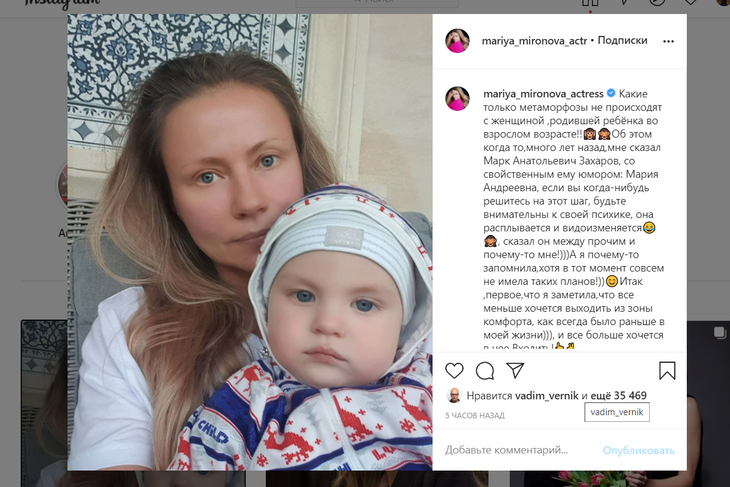The height and width of the screenshot is (487, 730).
Task: Open the 5 ЧАСОВ НАЗАД timestamp
Action: pos(474,415)
